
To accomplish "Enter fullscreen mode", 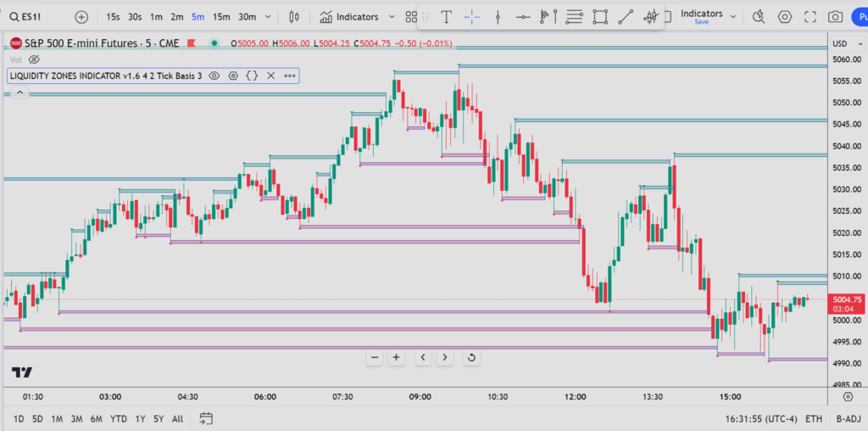I will 810,17.
